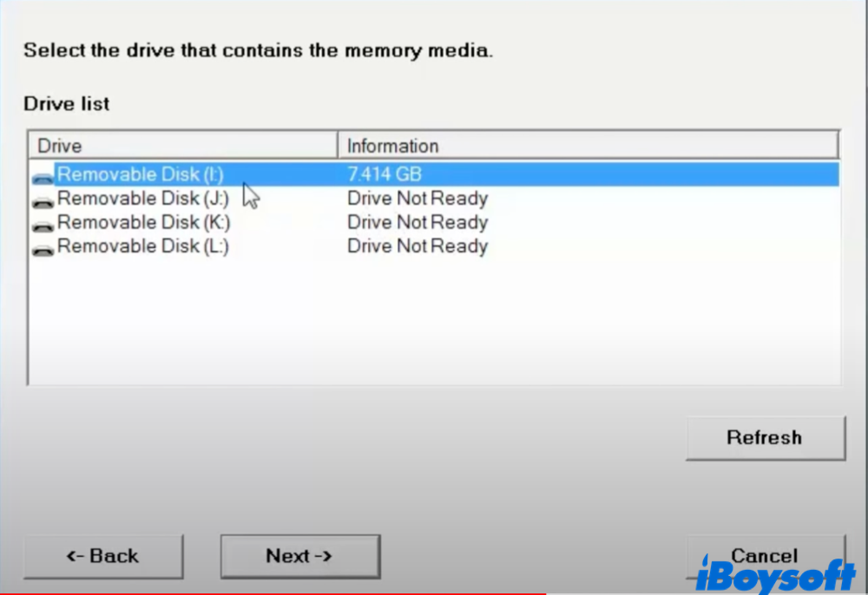Click Drive Not Ready for disk K:
Screen dimensions: 868x595
tap(418, 223)
